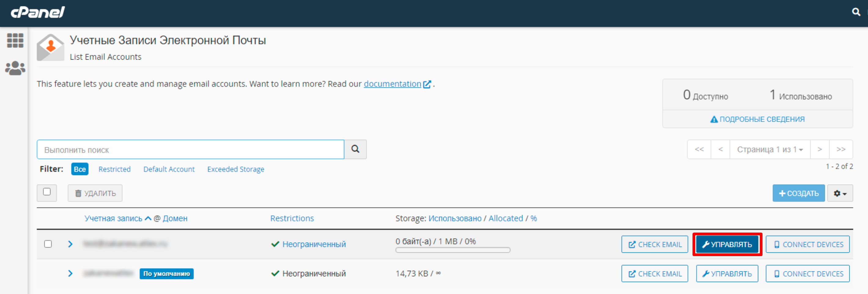Click the По умолчанию badge
The height and width of the screenshot is (294, 868).
point(166,274)
